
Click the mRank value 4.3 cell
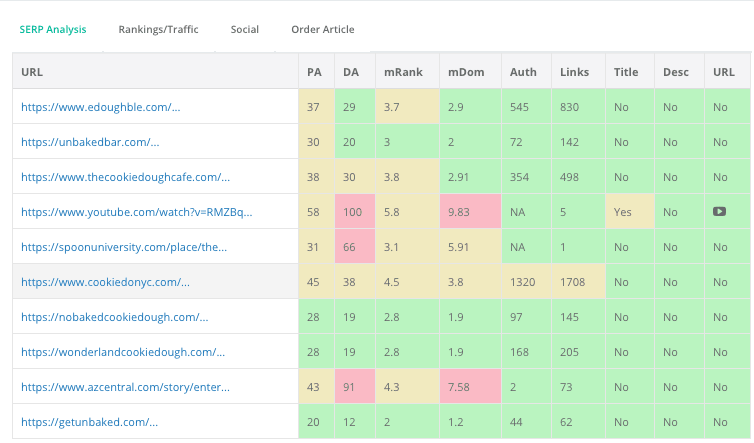click(x=407, y=387)
